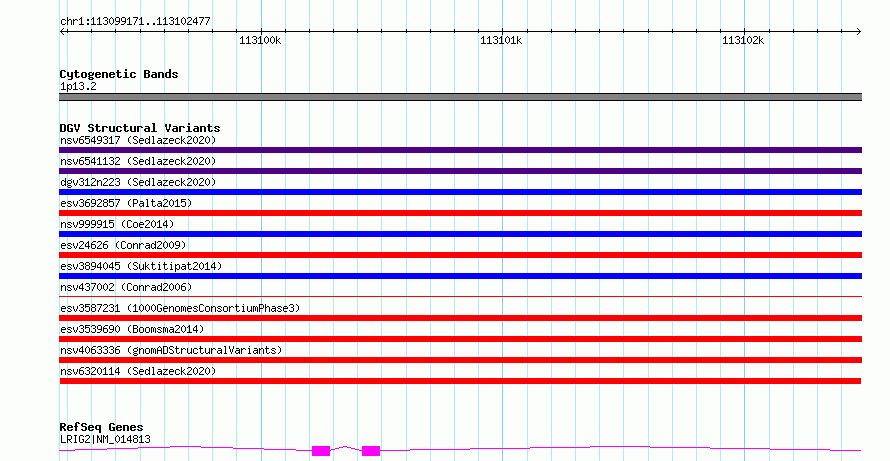This screenshot has height=461, width=890.
Task: Select the purple nsv6541132 variant bar
Action: click(x=460, y=171)
